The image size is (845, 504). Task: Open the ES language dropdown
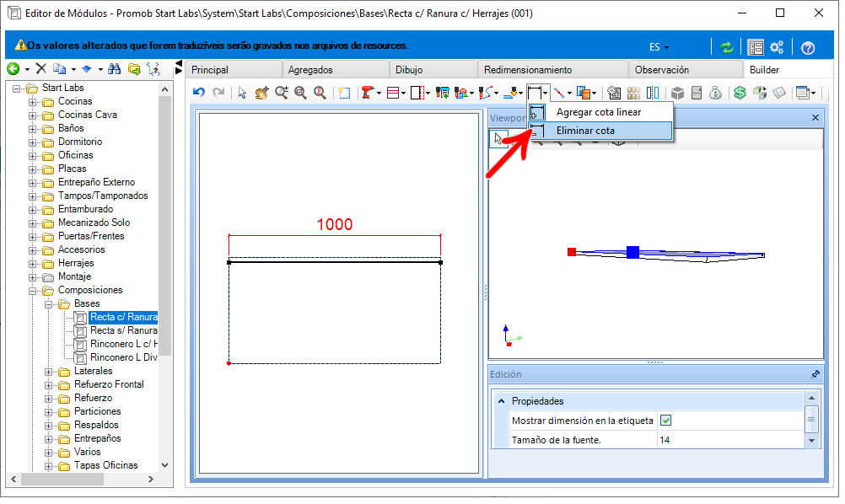[659, 47]
